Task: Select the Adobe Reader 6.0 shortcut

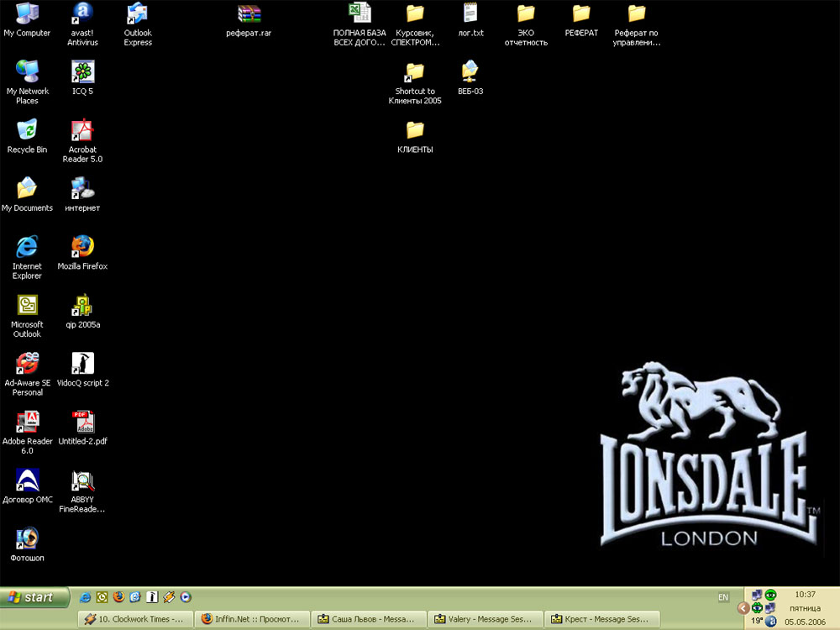Action: [27, 433]
